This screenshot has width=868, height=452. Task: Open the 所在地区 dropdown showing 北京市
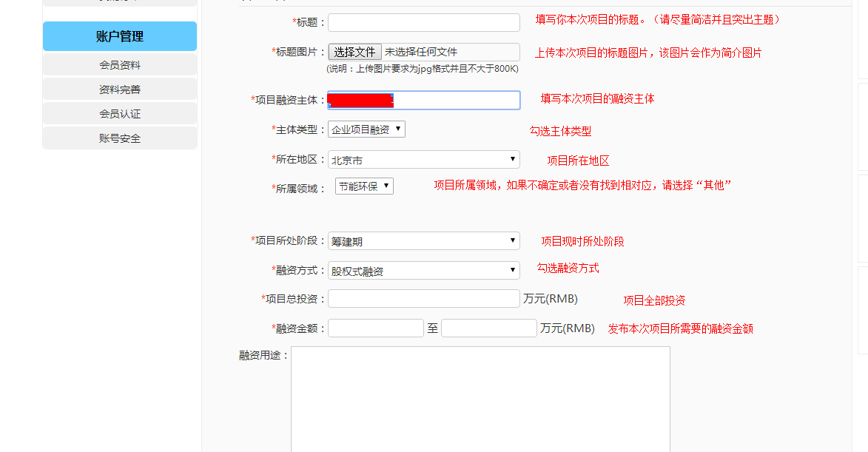point(424,159)
